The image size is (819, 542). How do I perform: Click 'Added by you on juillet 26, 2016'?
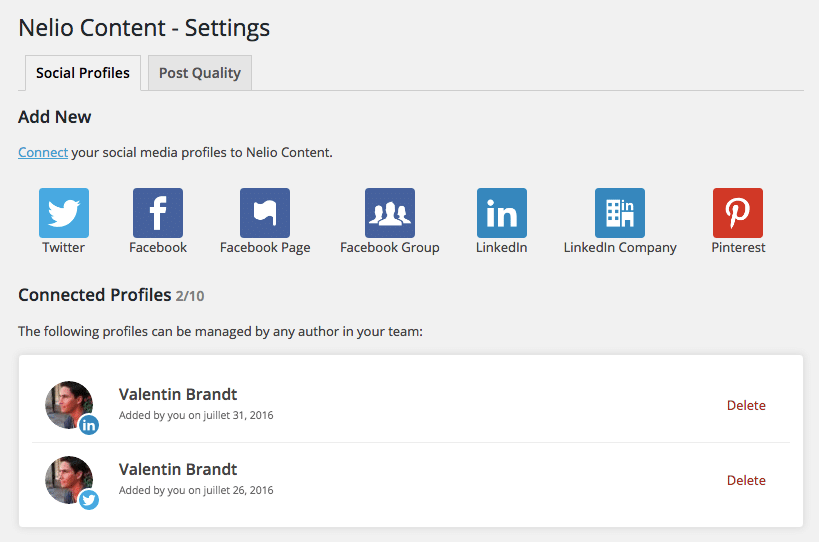click(x=196, y=490)
